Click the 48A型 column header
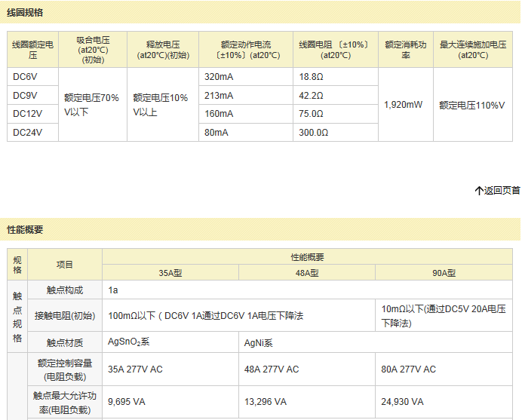The width and height of the screenshot is (522, 420). [306, 273]
